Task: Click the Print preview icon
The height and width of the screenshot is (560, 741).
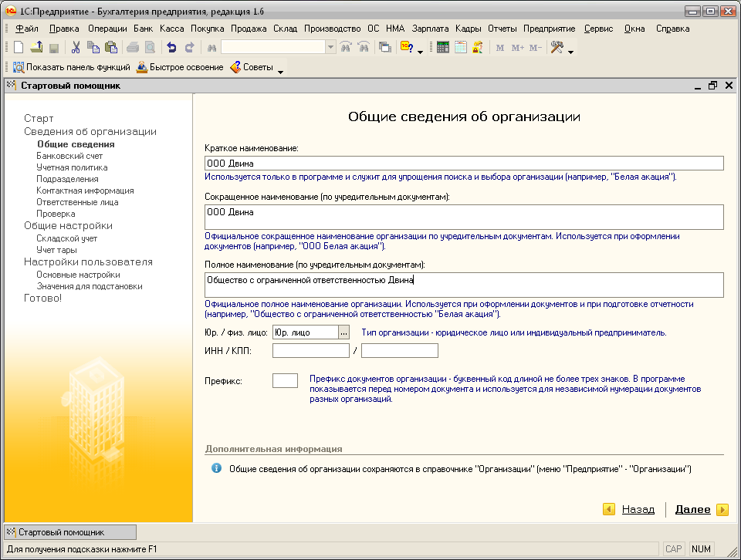Action: pyautogui.click(x=150, y=47)
